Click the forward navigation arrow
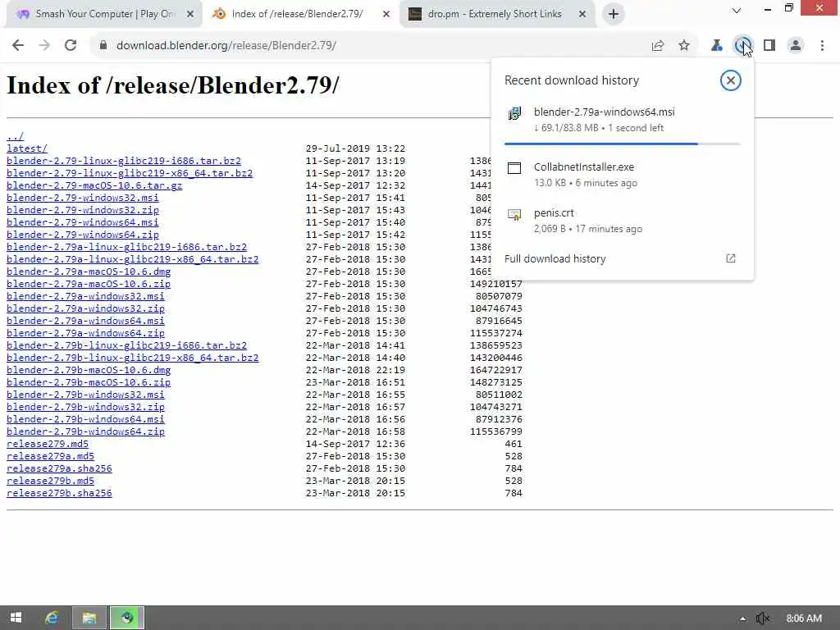The image size is (840, 630). 44,46
